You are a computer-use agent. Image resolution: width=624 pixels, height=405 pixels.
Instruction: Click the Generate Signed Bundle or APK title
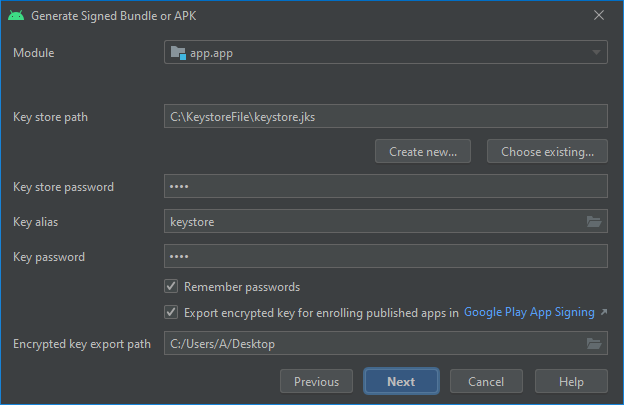114,16
